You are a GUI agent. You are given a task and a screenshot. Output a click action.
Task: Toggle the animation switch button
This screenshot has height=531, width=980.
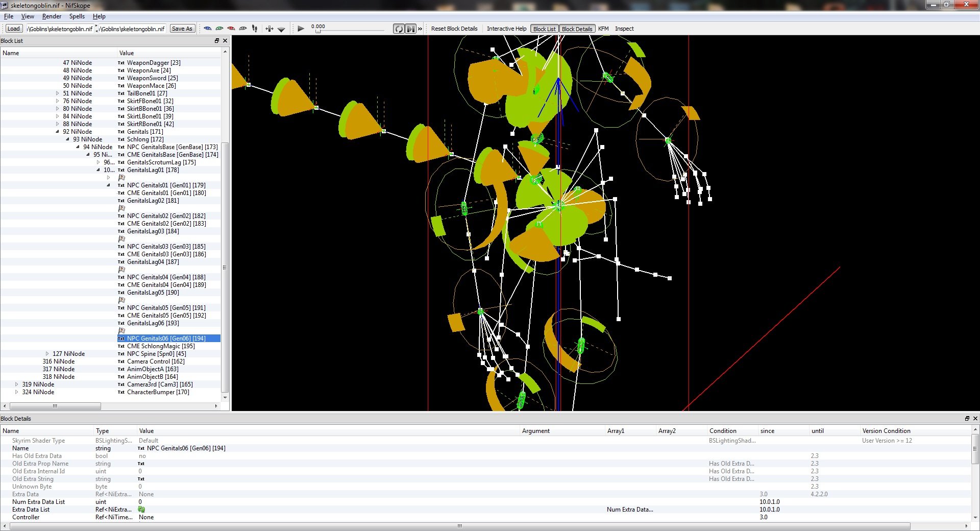coord(410,29)
